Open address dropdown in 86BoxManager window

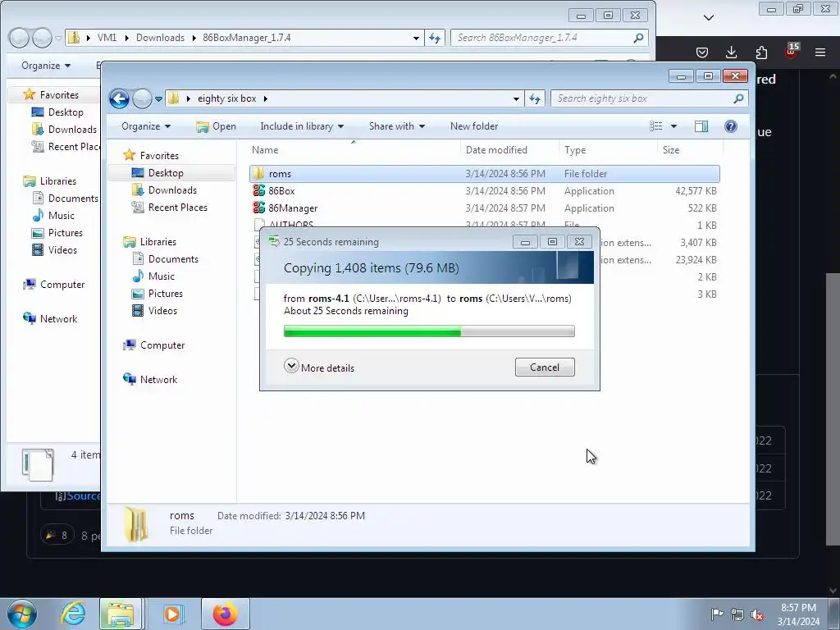[x=416, y=38]
